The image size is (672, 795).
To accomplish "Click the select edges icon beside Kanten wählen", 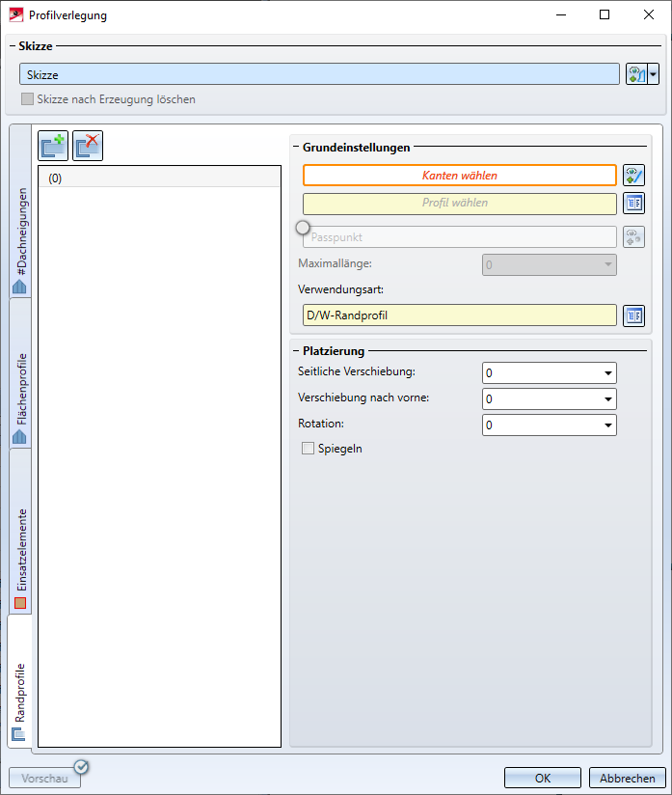I will [634, 176].
